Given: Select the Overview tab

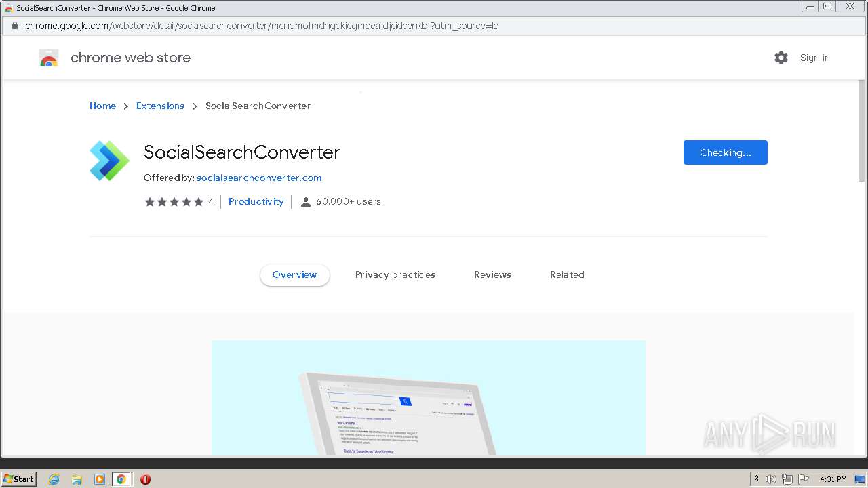Looking at the screenshot, I should pos(294,274).
